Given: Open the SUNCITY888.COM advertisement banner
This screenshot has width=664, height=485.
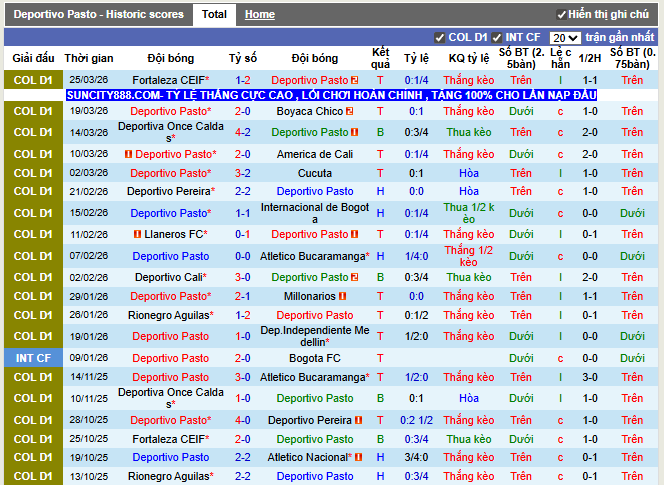Looking at the screenshot, I should click(x=332, y=95).
